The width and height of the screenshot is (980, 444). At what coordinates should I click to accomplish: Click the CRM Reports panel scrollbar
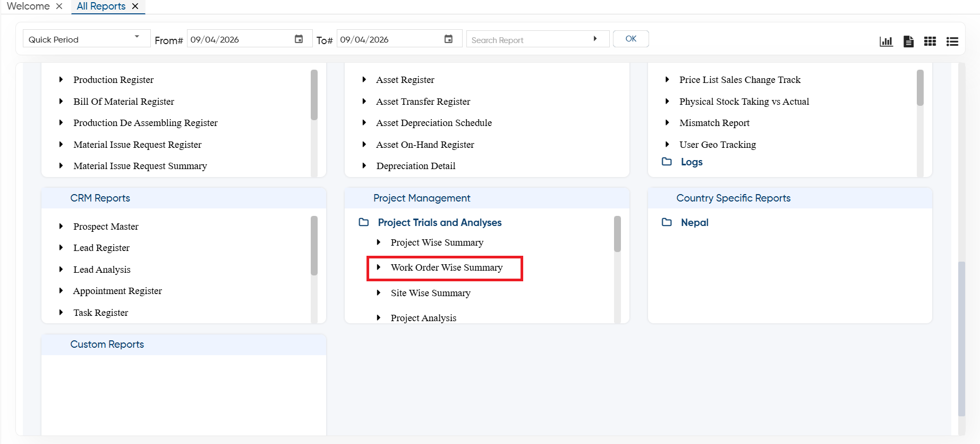coord(314,246)
